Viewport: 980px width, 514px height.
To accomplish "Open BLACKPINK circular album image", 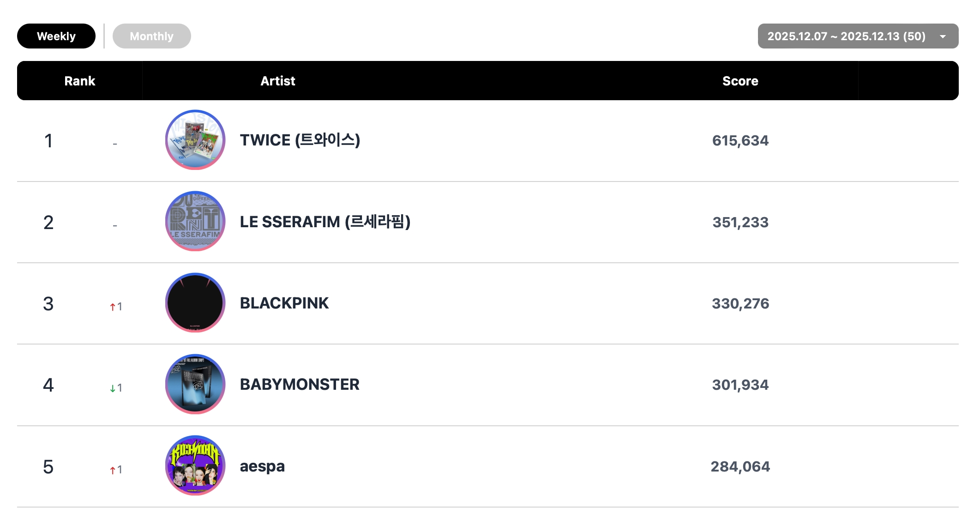I will (195, 303).
